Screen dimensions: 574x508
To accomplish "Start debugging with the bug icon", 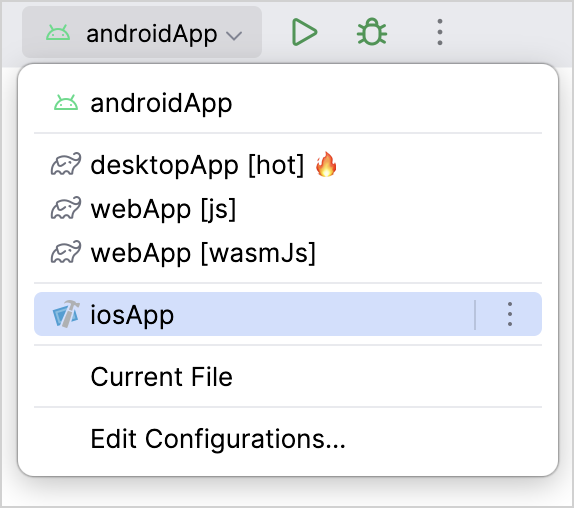I will tap(372, 32).
